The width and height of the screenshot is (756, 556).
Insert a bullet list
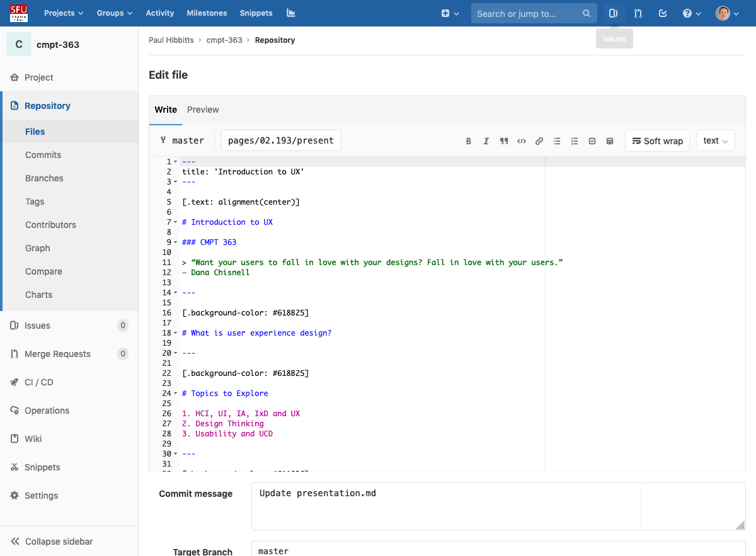(x=557, y=141)
